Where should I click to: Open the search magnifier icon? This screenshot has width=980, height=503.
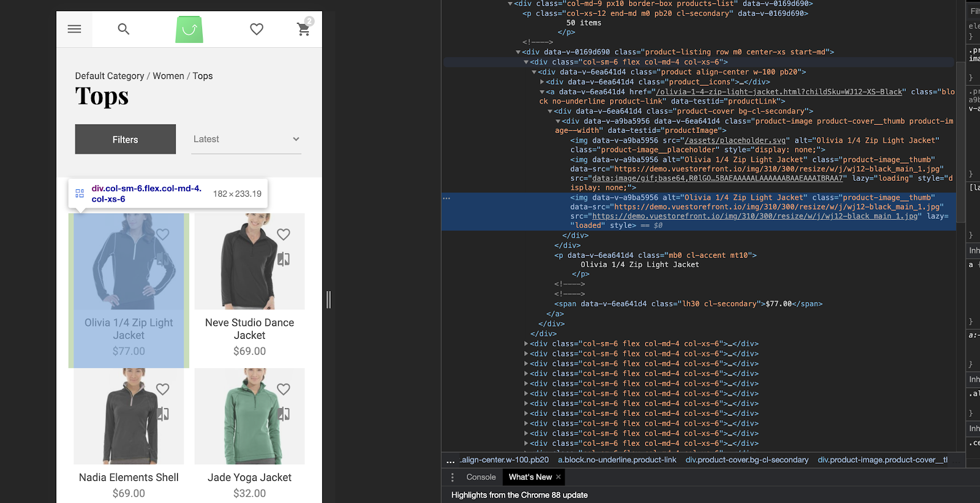click(x=124, y=29)
